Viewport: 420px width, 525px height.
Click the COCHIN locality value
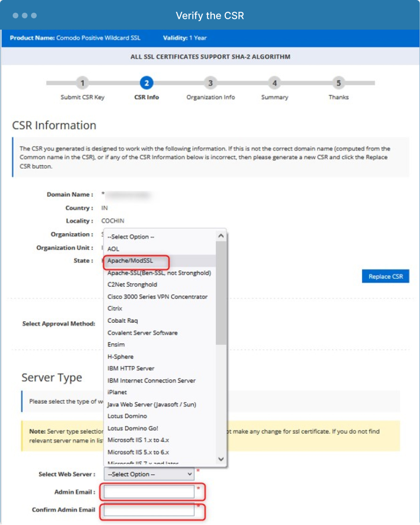[x=112, y=221]
